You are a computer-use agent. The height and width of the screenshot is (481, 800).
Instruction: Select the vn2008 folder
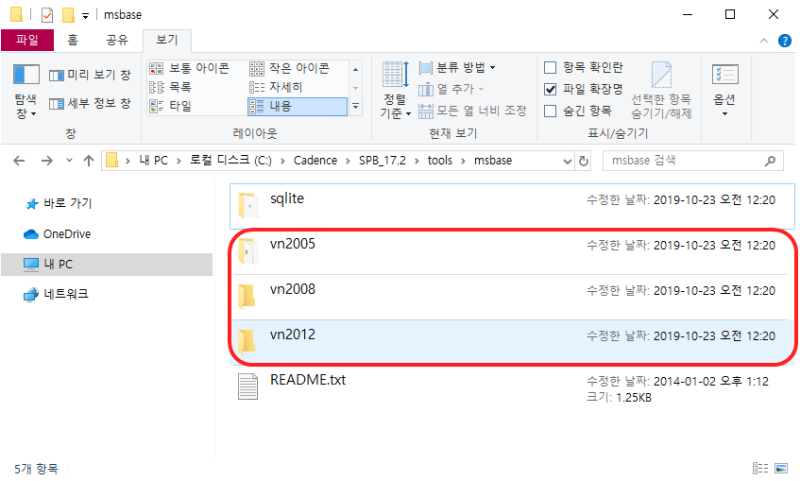coord(512,297)
